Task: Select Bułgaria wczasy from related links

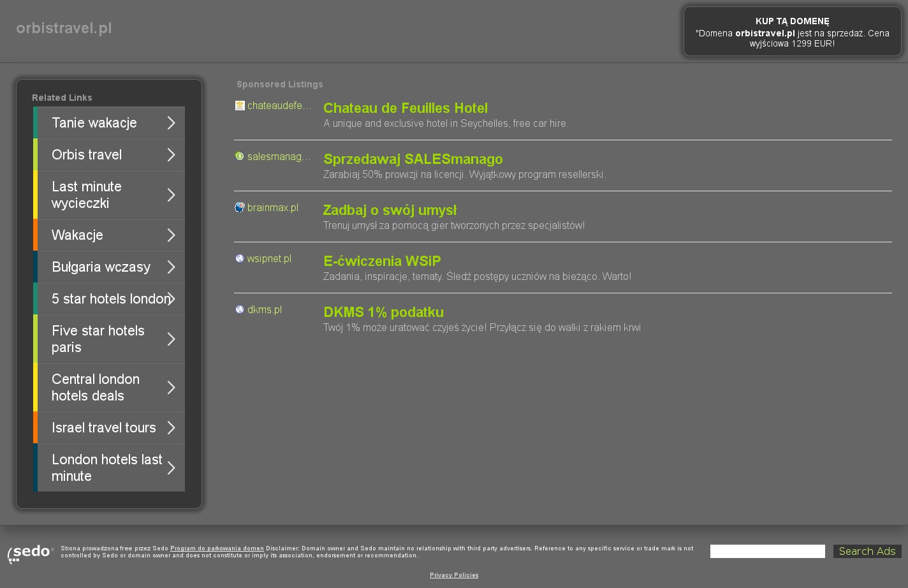Action: pyautogui.click(x=101, y=267)
